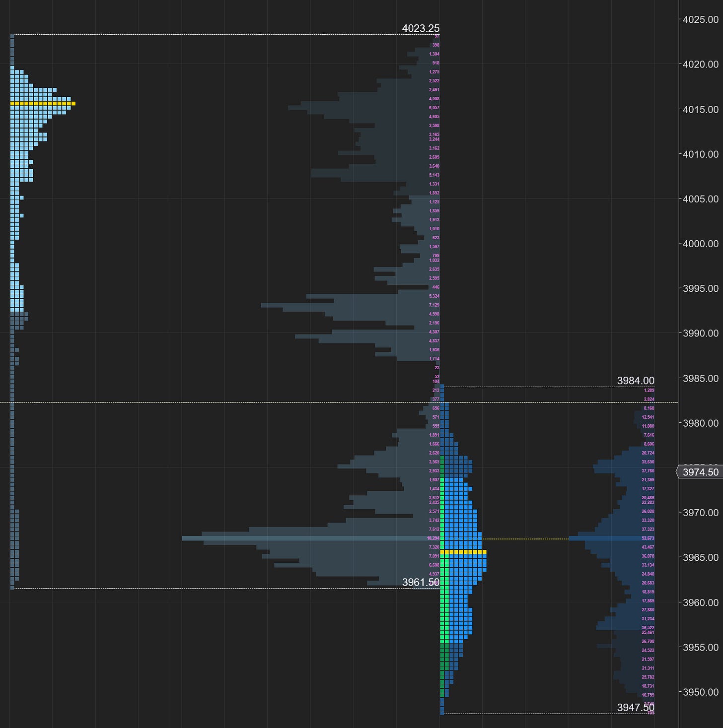This screenshot has height=728, width=723.
Task: Select the 4023.25 session high label
Action: [x=421, y=28]
